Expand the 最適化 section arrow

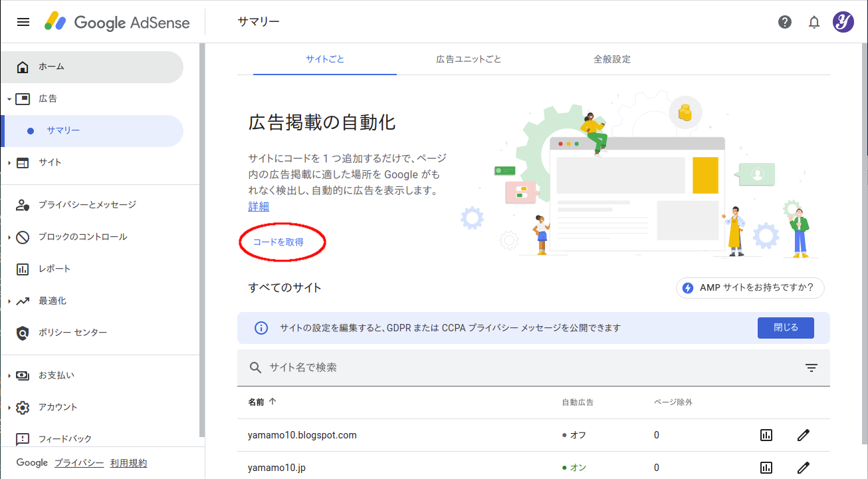tap(9, 301)
